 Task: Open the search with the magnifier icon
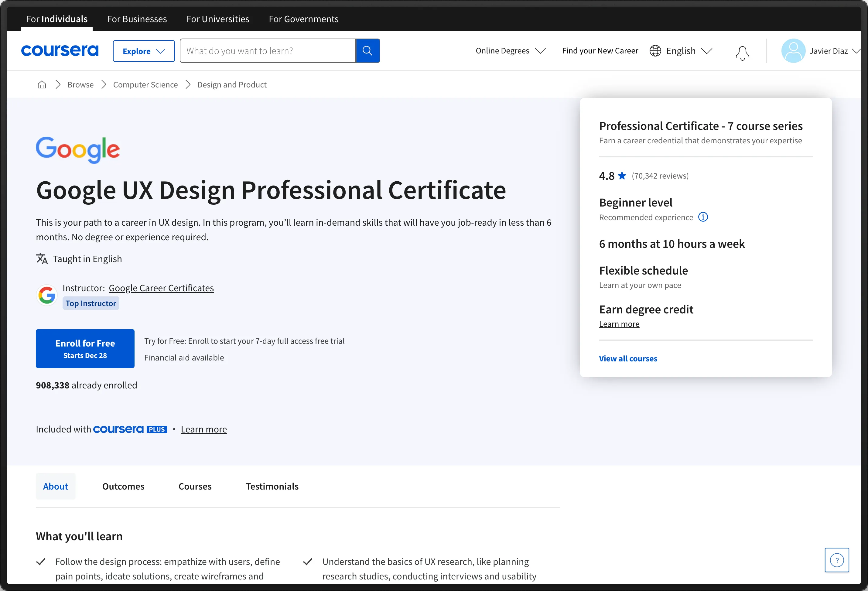point(367,50)
